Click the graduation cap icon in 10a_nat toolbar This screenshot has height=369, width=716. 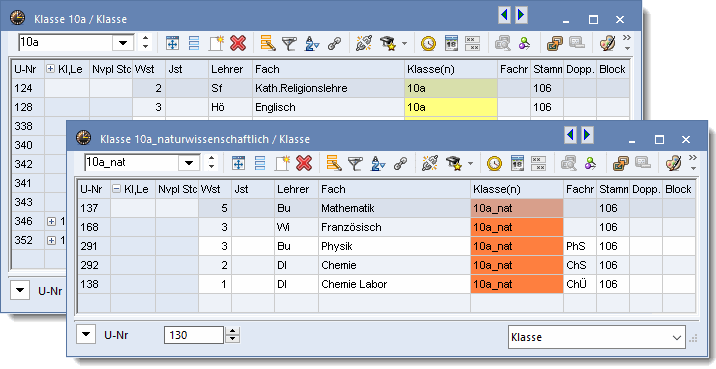pos(453,163)
